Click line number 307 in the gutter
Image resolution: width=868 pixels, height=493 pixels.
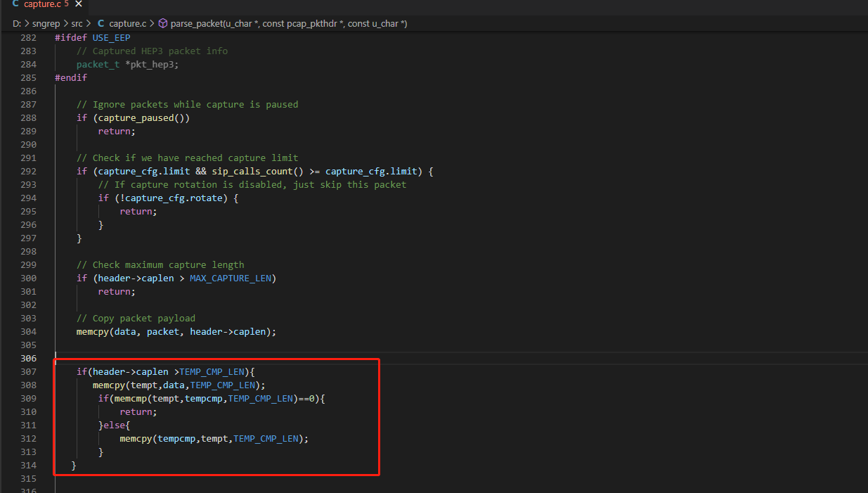[28, 371]
